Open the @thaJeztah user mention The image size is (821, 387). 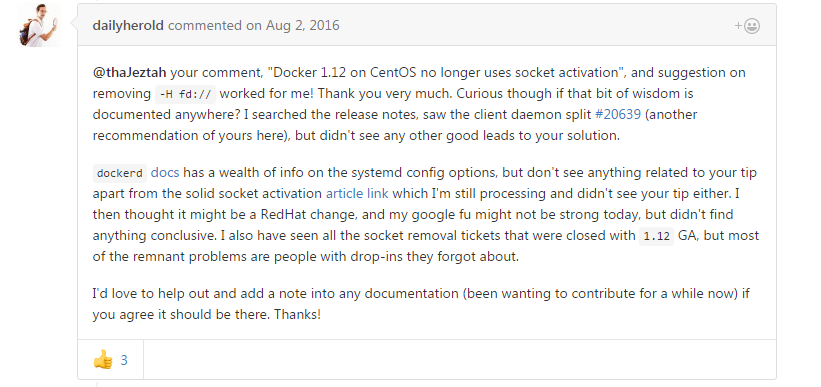[x=130, y=72]
